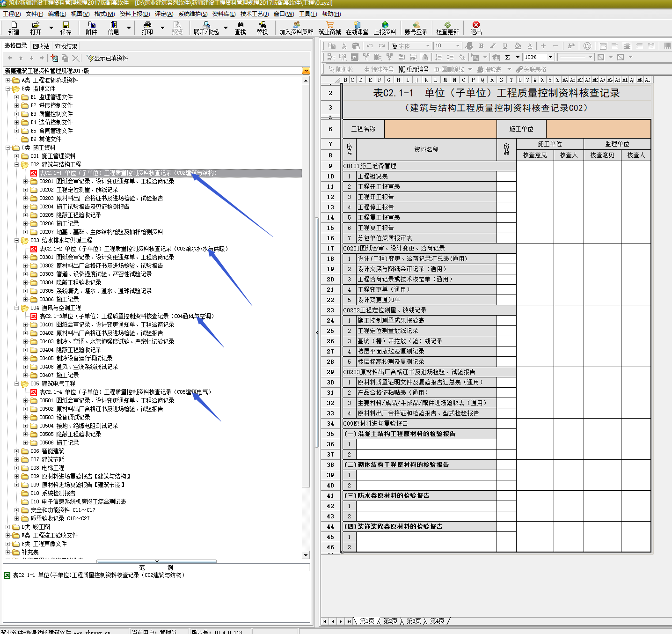
Task: Click the italic formatting icon
Action: click(x=493, y=46)
